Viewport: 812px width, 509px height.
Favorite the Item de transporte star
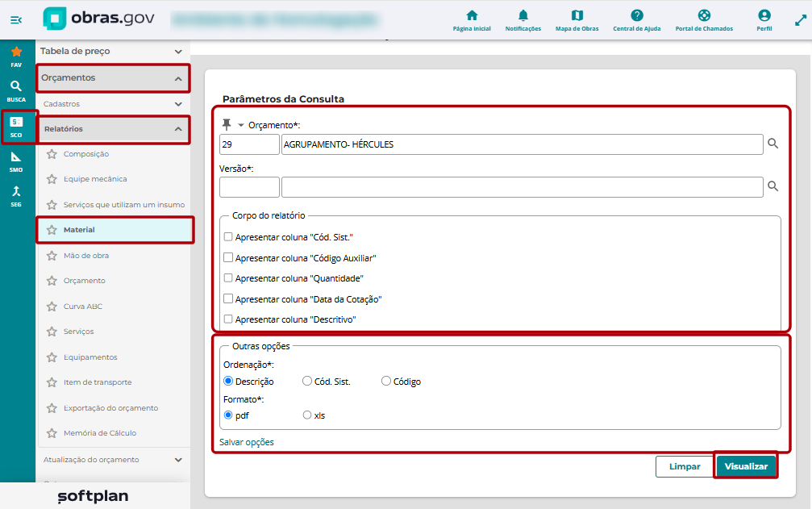[52, 382]
